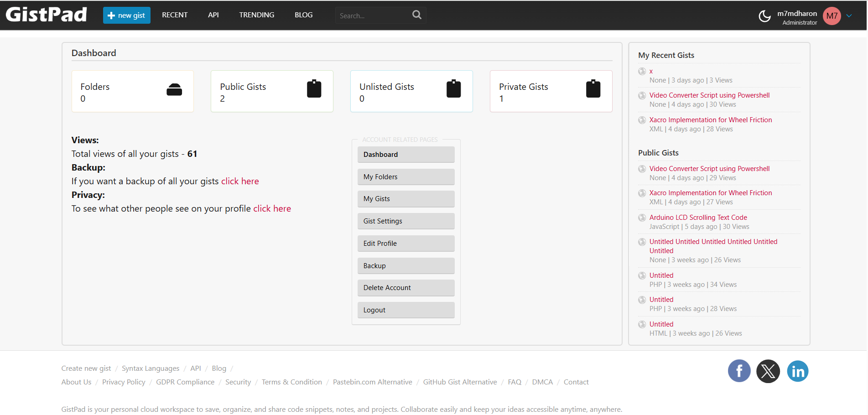Switch to the BLOG section
The height and width of the screenshot is (415, 868).
click(303, 15)
